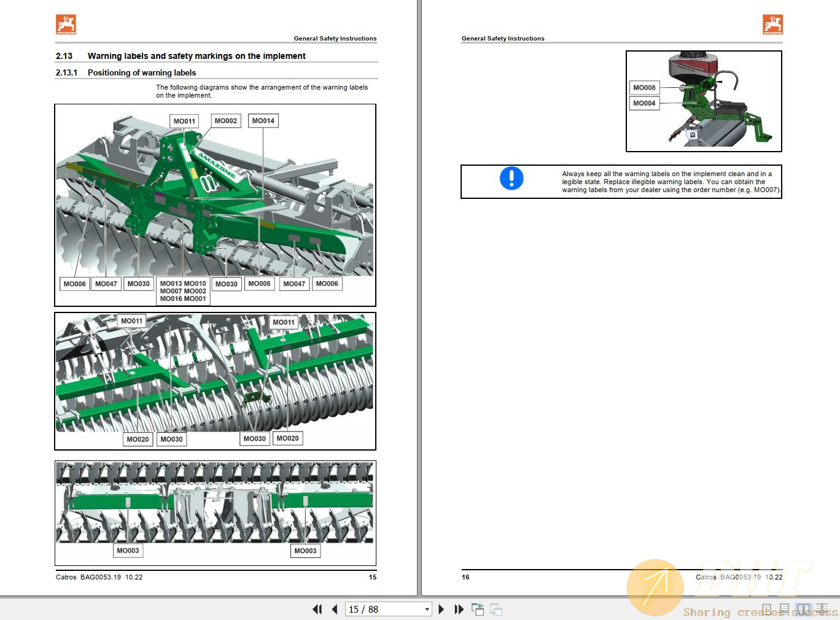
Task: Go to the first page of the document
Action: click(317, 610)
